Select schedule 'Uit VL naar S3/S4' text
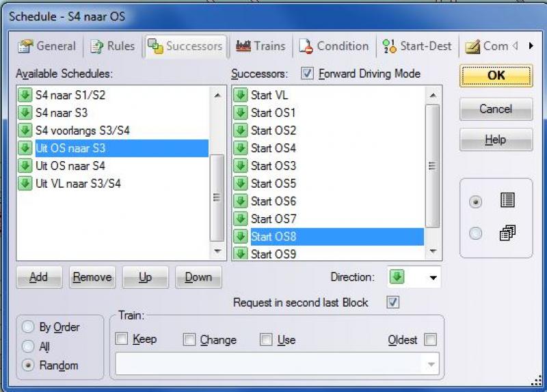The image size is (547, 392). tap(78, 184)
